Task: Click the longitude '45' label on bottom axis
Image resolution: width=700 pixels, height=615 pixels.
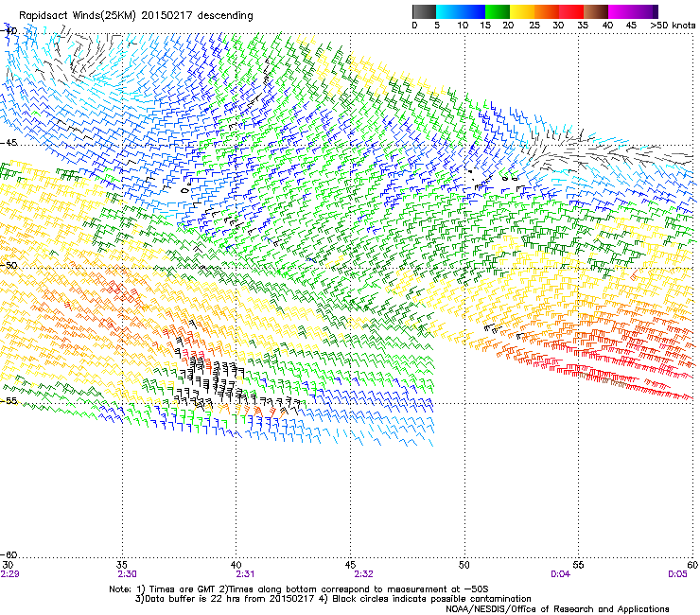Action: [350, 565]
